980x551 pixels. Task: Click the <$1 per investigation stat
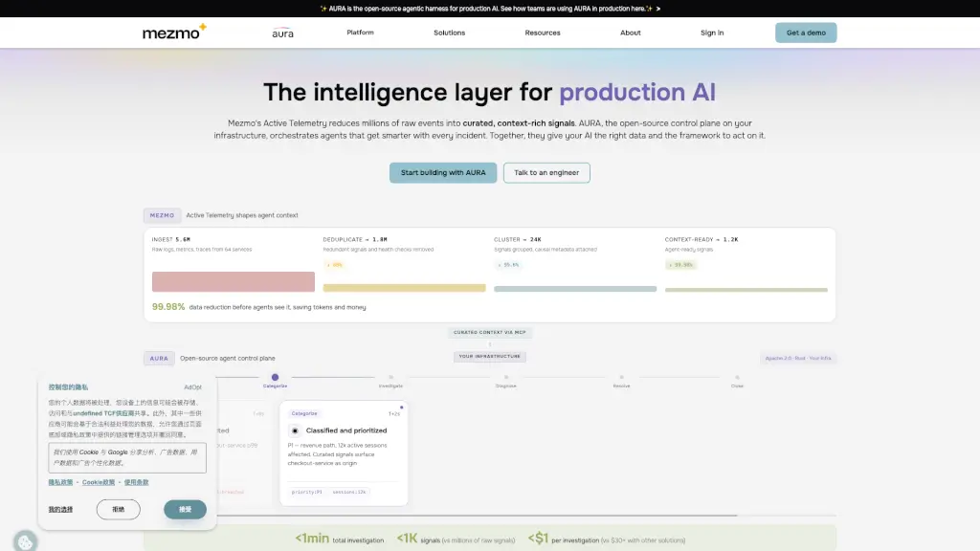click(x=606, y=539)
